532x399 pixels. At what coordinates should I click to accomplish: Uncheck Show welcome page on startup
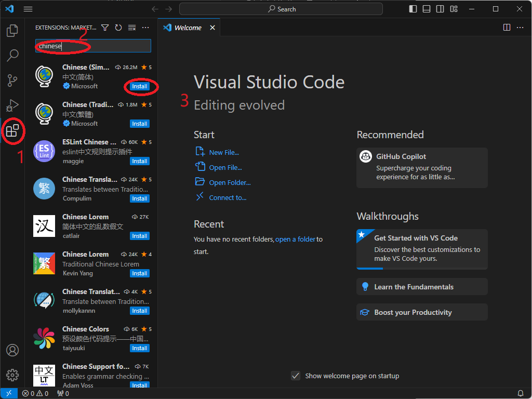tap(296, 376)
